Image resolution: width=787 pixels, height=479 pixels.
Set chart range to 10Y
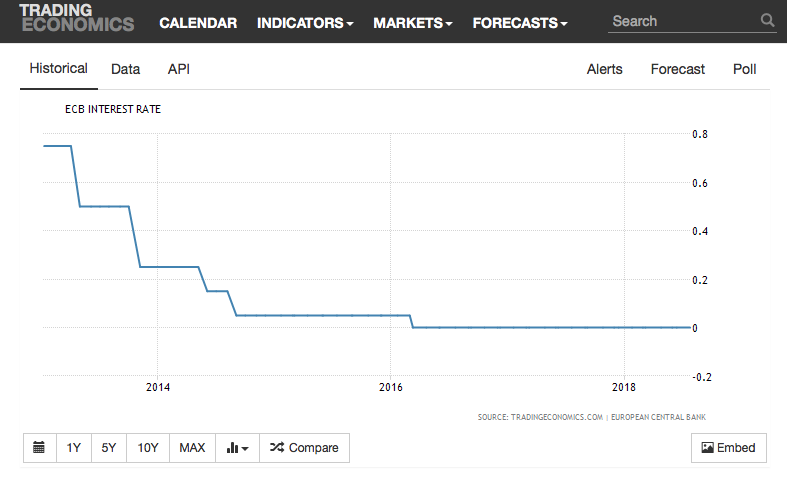148,447
